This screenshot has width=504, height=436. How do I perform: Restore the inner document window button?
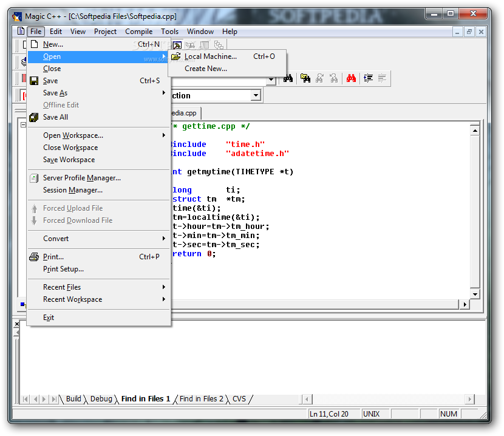[x=469, y=32]
